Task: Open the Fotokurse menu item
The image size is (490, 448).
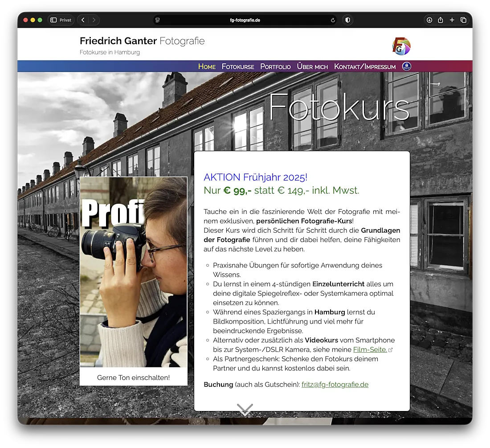Action: [x=238, y=66]
